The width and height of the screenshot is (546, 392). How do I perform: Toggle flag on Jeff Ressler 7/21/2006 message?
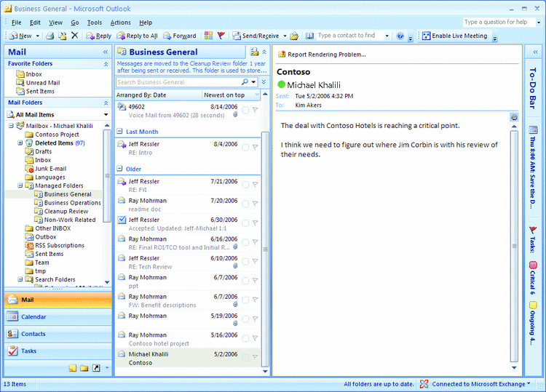[x=255, y=185]
